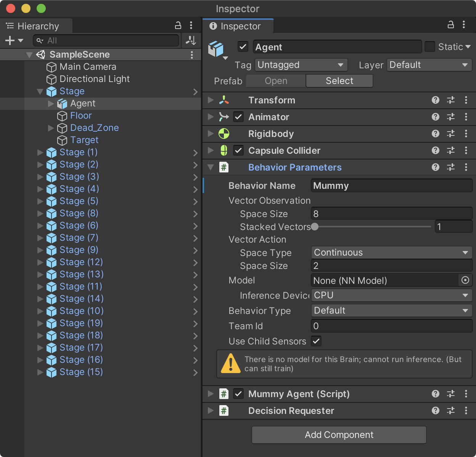Click Mummy Agent script help icon
Image resolution: width=476 pixels, height=457 pixels.
[436, 394]
